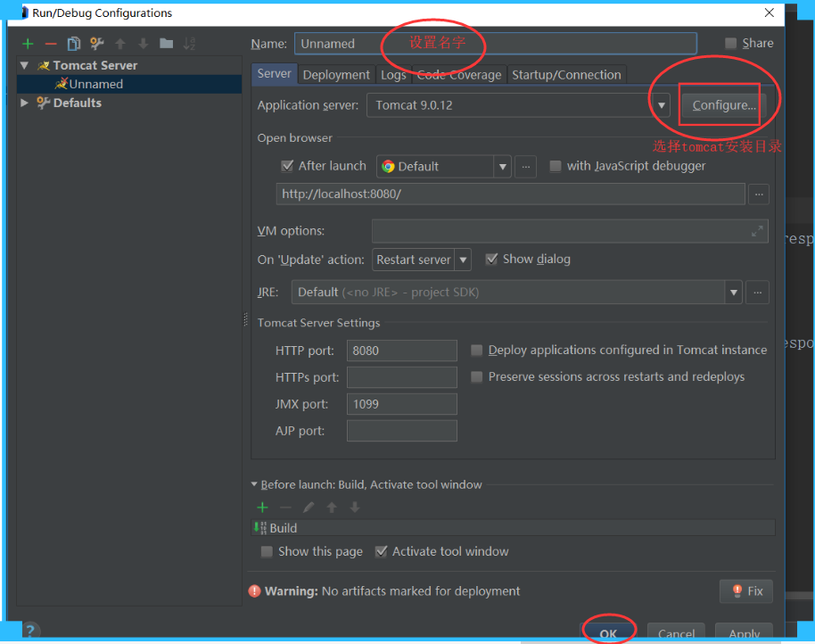Click JMX port field

pyautogui.click(x=402, y=404)
